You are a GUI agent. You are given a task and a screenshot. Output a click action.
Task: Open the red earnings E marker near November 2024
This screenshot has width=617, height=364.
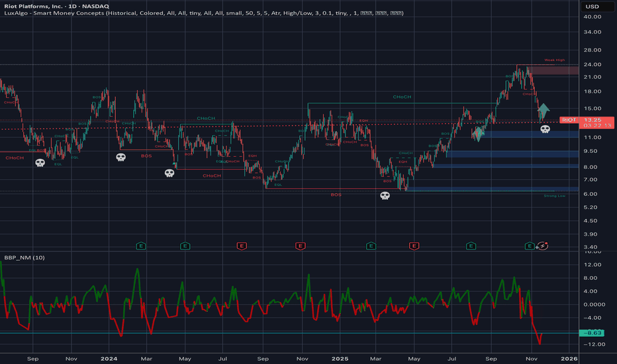coord(301,246)
